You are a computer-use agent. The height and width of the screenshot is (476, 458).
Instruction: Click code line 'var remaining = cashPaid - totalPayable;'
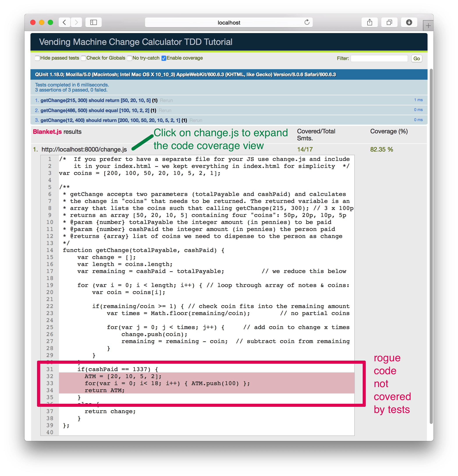point(151,271)
